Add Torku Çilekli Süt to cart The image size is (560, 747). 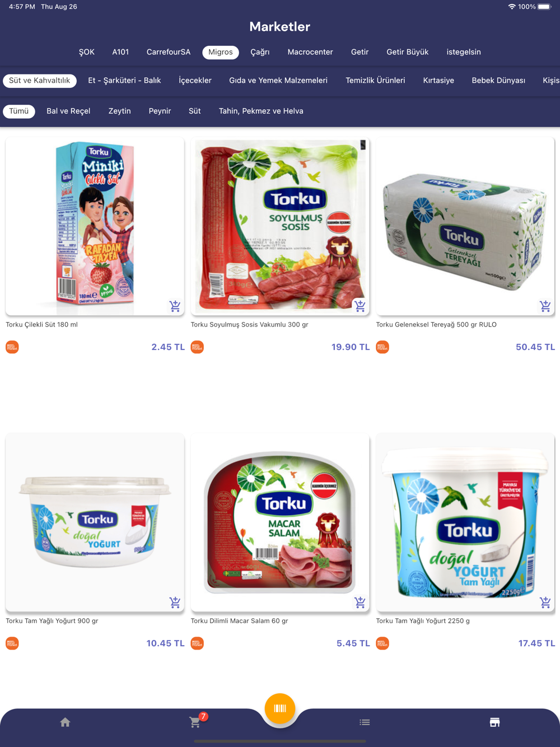pos(175,306)
